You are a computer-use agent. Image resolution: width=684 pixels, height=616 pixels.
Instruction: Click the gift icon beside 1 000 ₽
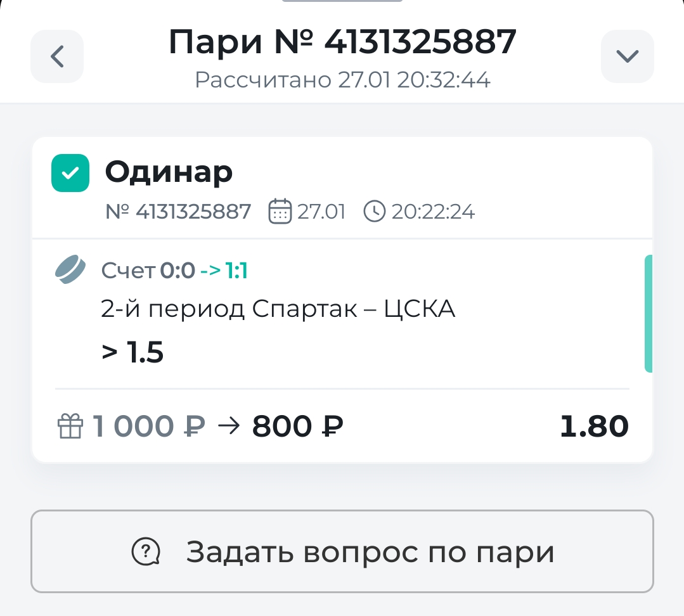pyautogui.click(x=70, y=425)
